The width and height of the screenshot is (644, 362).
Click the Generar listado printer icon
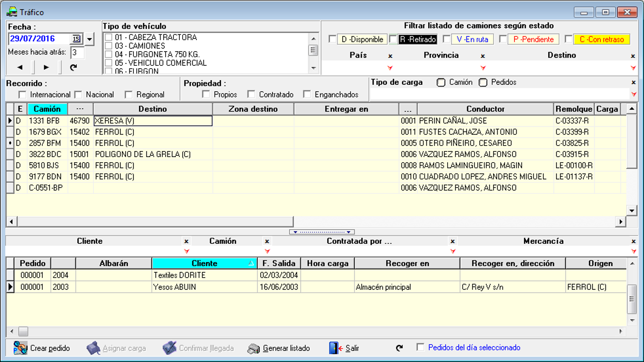tap(254, 349)
